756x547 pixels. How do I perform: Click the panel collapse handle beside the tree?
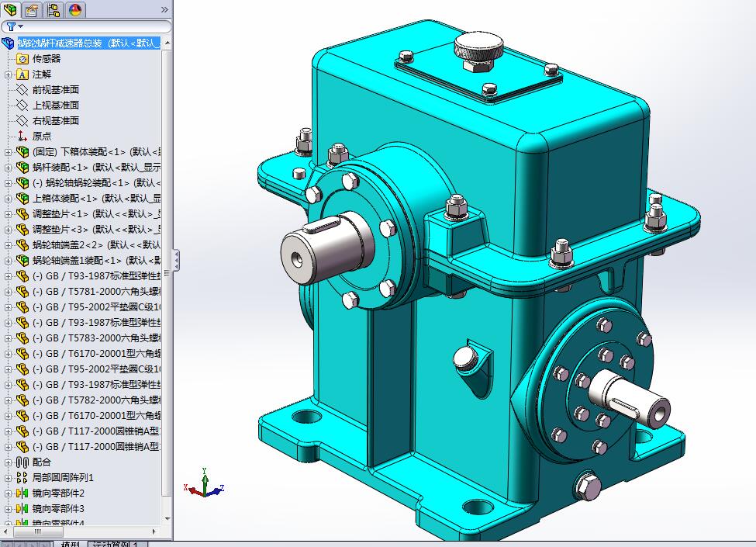pos(177,260)
